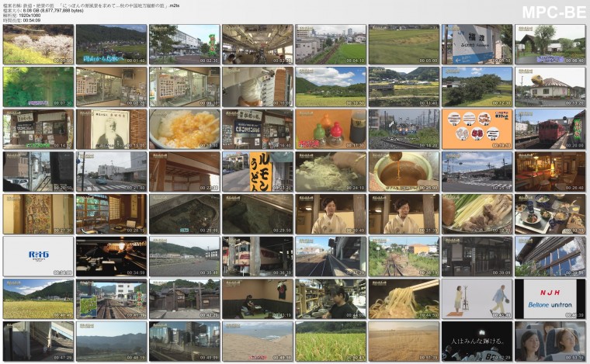Open the station building thumbnail at 00:02:30
The image size is (590, 364).
[185, 44]
